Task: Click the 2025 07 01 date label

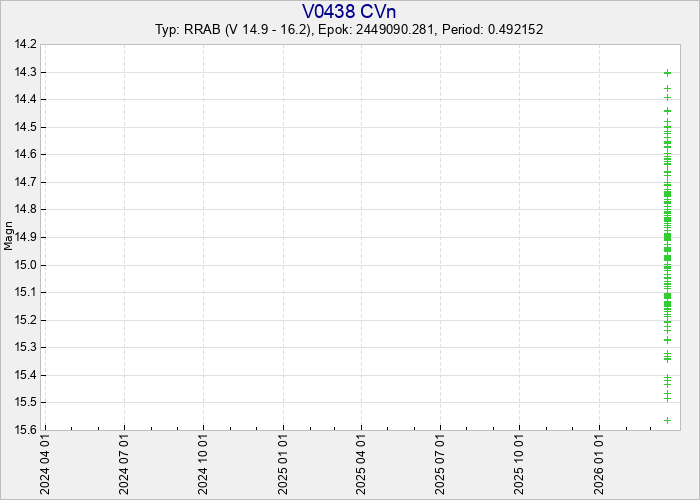Action: [x=441, y=464]
